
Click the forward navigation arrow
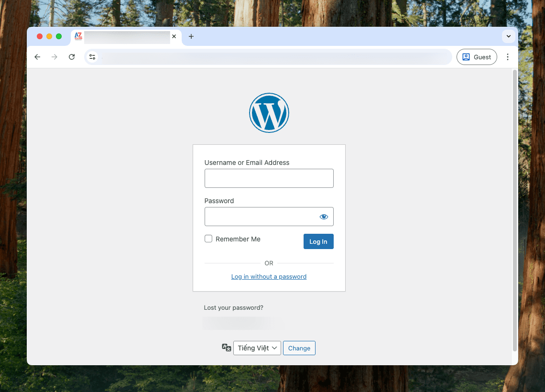tap(54, 56)
